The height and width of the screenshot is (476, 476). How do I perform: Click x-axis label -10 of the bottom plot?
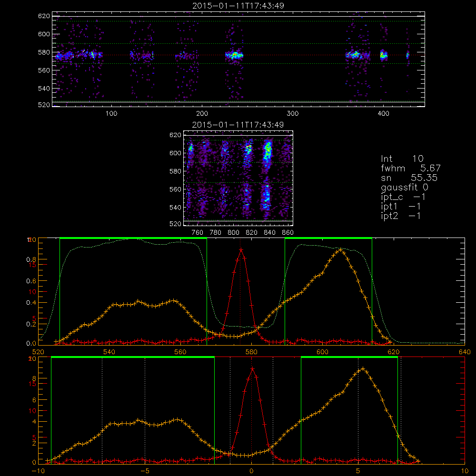pos(38,471)
